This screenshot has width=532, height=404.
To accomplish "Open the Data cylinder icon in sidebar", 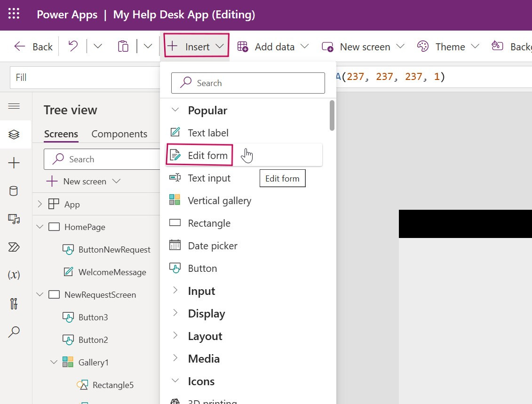I will (x=14, y=191).
